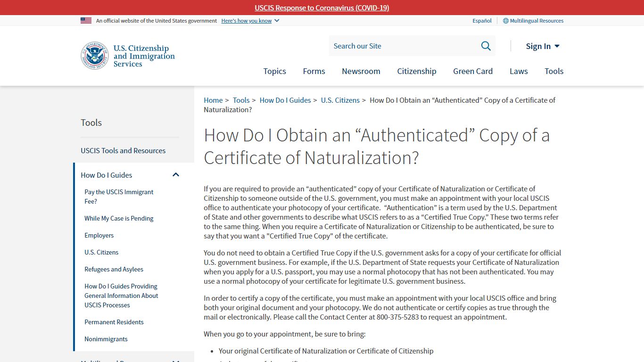Open Permanent Residents sidebar link

point(114,322)
